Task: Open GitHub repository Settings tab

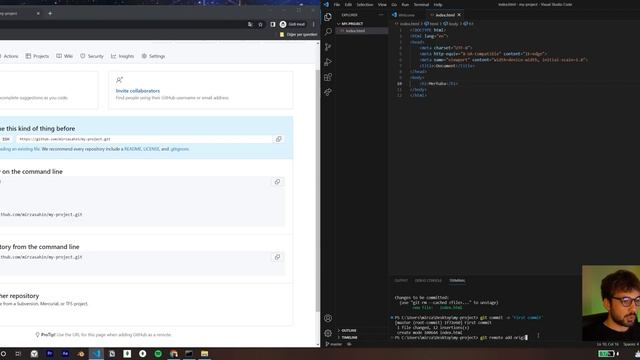Action: point(153,56)
